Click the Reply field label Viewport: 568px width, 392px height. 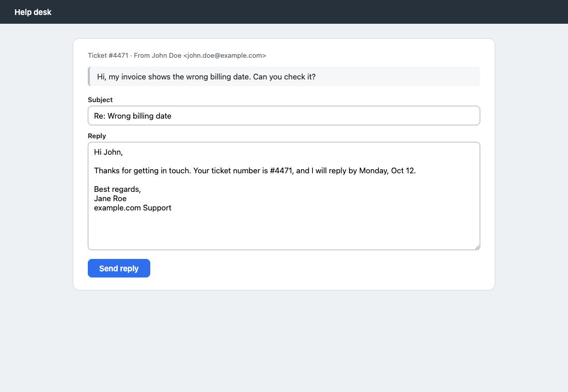pyautogui.click(x=97, y=136)
